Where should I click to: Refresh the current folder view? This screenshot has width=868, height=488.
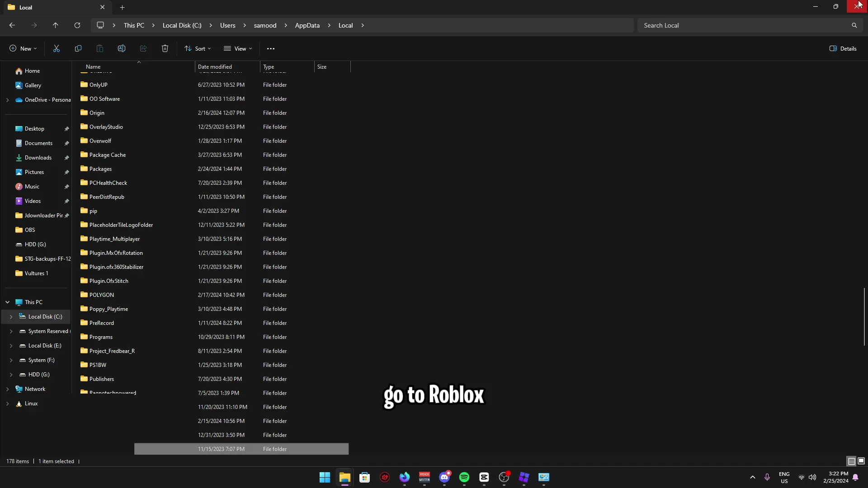click(77, 25)
